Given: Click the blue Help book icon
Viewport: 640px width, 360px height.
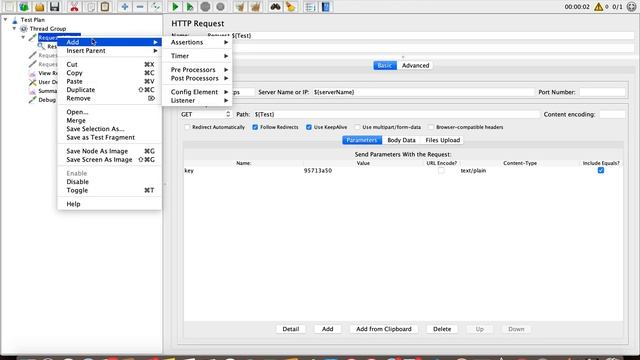Looking at the screenshot, I should point(326,7).
